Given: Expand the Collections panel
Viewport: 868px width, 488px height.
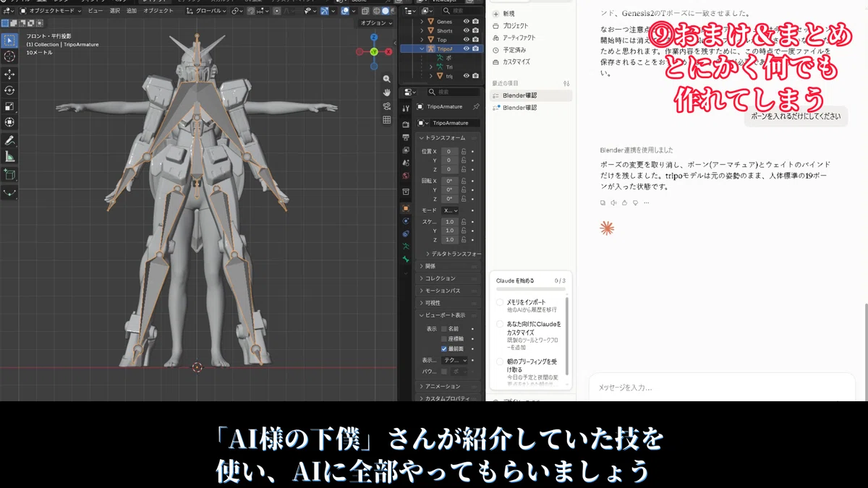Looking at the screenshot, I should [447, 278].
